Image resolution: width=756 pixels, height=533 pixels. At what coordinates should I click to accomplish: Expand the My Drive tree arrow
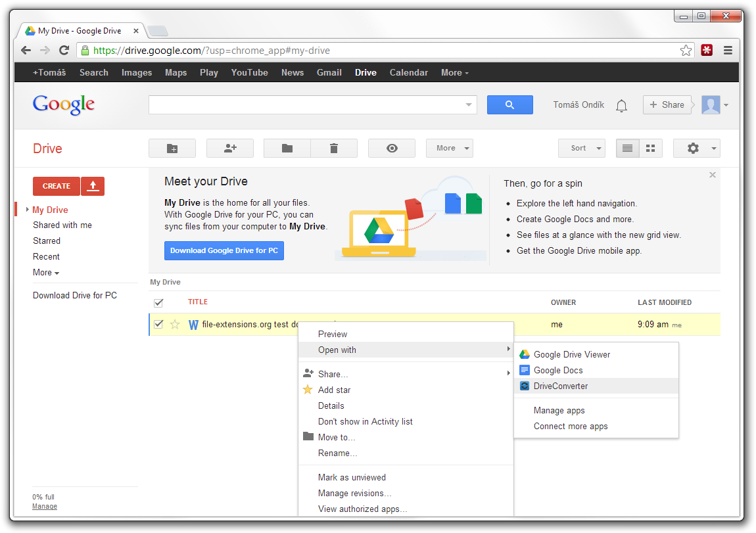27,210
